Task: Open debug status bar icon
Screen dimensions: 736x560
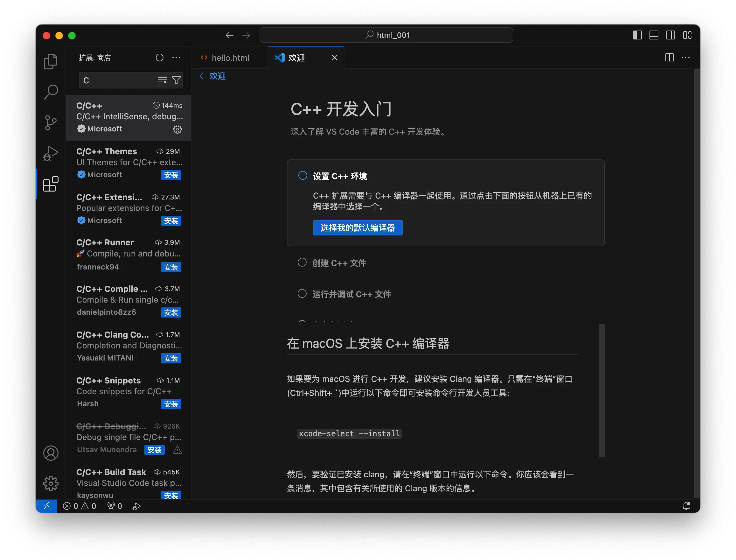Action: [136, 506]
